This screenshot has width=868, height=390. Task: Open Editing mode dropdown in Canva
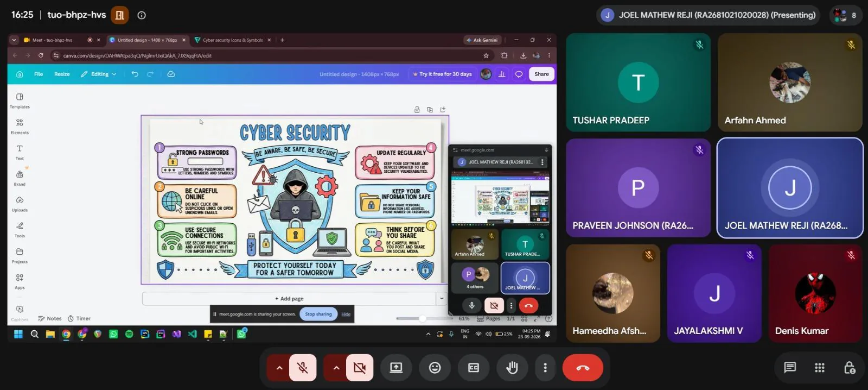(x=99, y=74)
